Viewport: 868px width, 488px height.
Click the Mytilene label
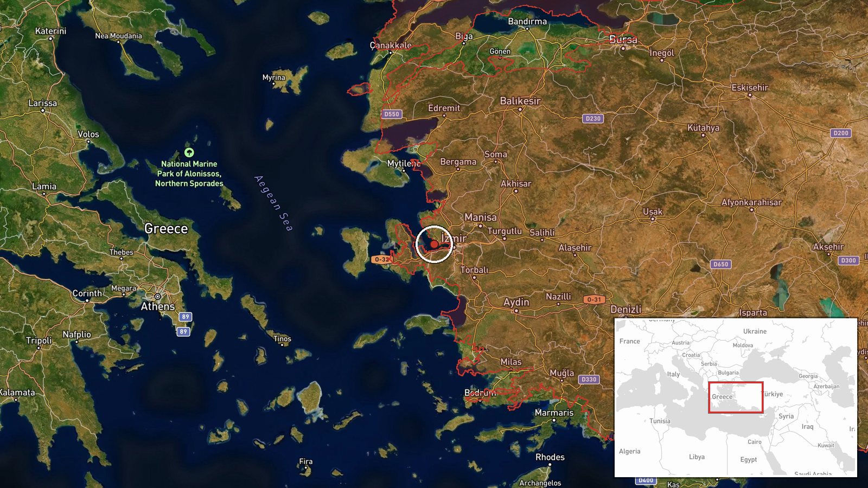404,164
